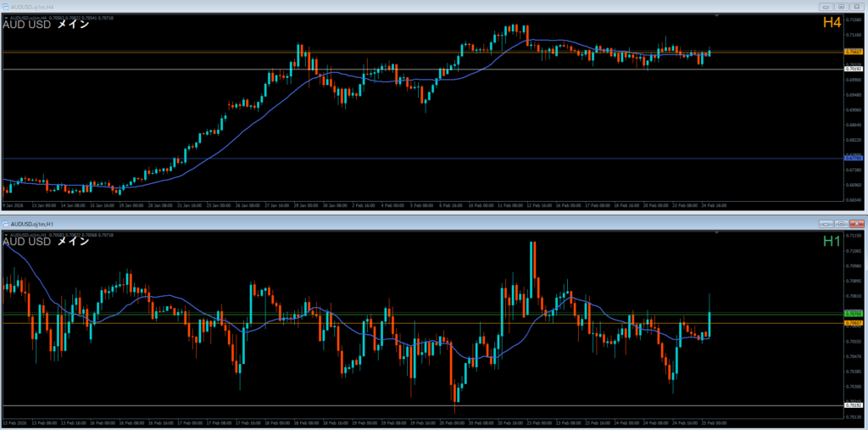868x430 pixels.
Task: Click the orange 0.70657 price tag in H1 chart
Action: tap(853, 322)
